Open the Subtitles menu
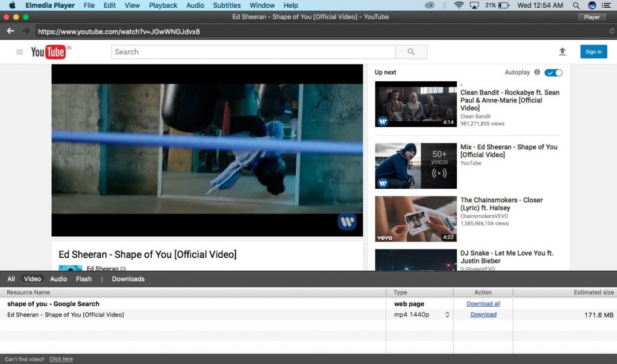617x364 pixels. pos(227,5)
